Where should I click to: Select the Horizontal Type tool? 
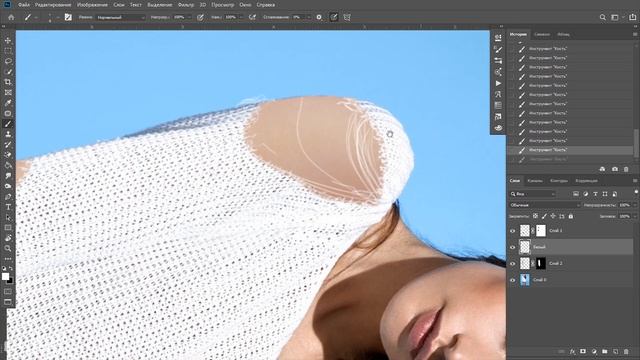8,207
